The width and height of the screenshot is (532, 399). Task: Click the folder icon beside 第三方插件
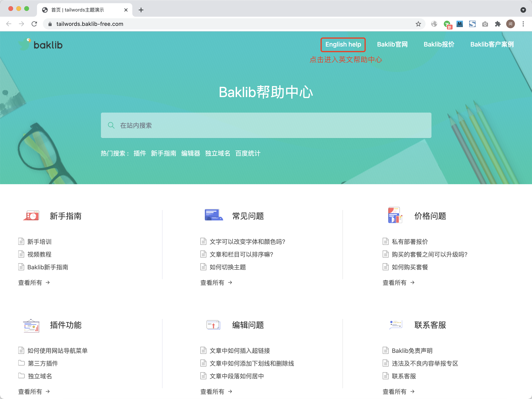tap(21, 363)
